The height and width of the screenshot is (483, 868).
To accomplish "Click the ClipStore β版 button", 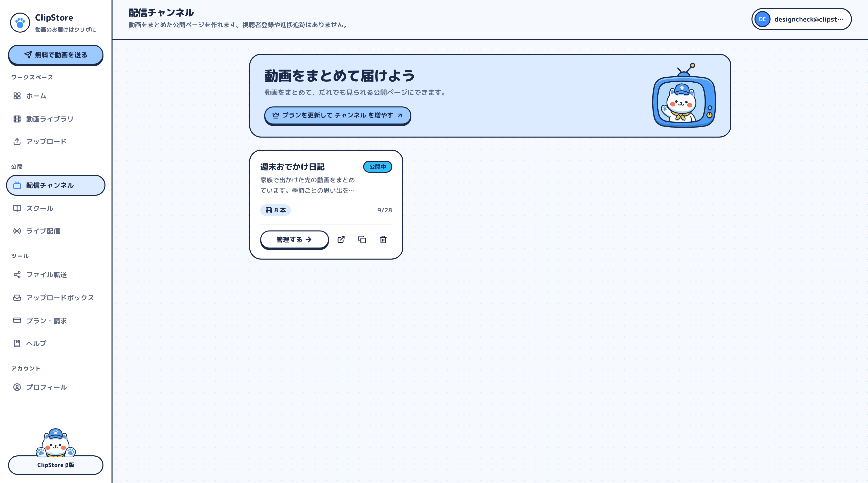I will 56,465.
